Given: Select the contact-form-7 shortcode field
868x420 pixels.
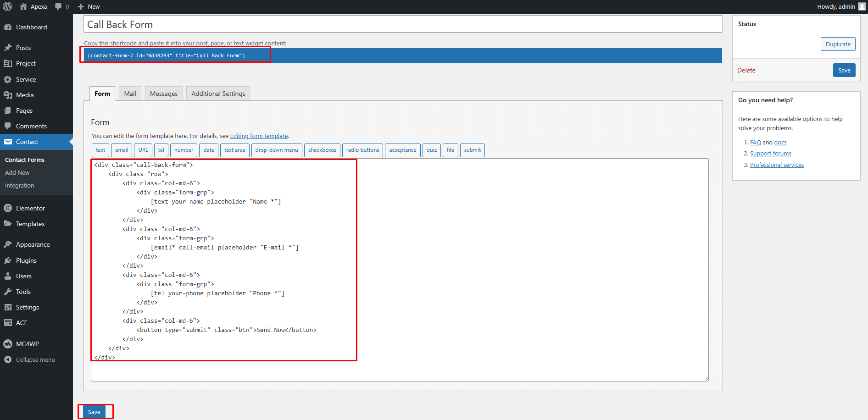Looking at the screenshot, I should 403,55.
